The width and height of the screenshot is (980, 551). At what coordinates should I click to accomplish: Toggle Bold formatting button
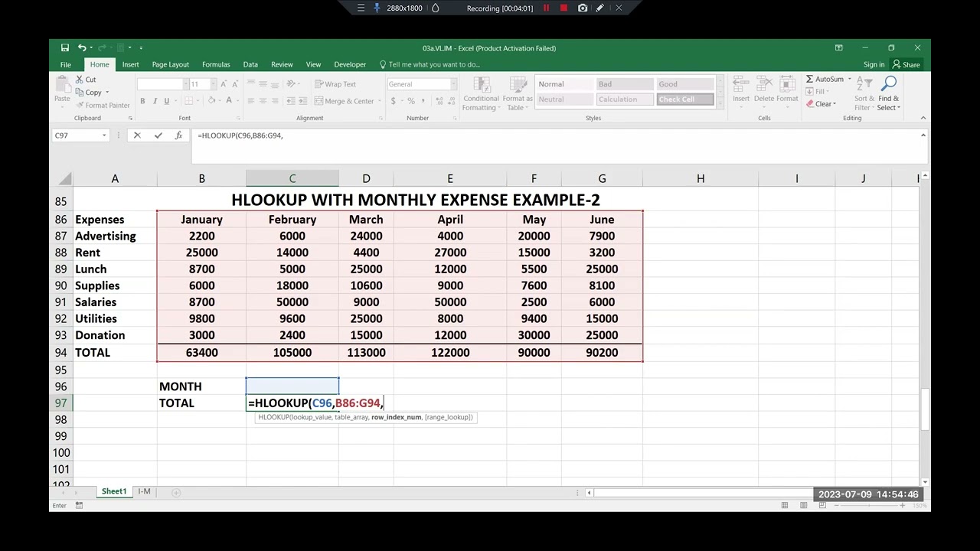[x=142, y=101]
